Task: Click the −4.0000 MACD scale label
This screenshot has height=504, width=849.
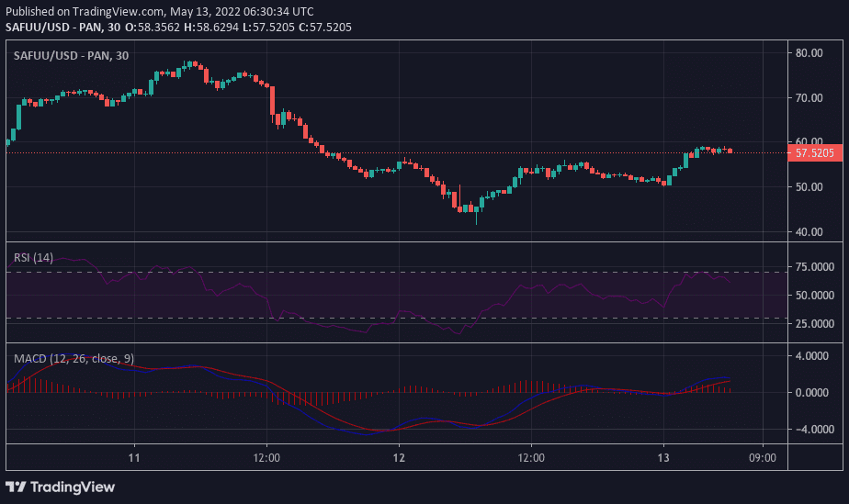Action: click(815, 430)
